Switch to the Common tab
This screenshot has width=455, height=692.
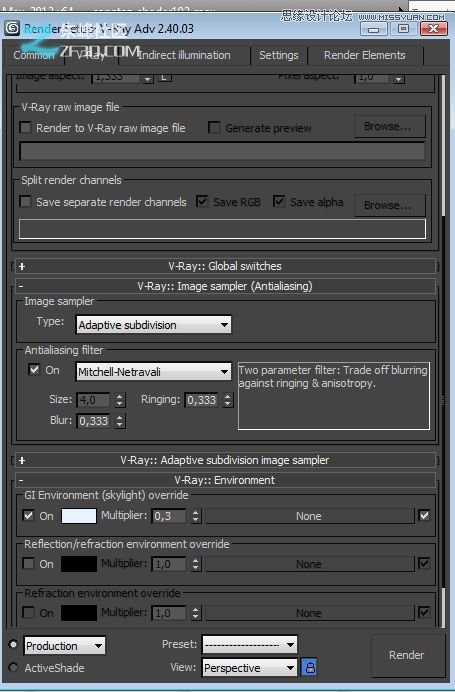34,55
